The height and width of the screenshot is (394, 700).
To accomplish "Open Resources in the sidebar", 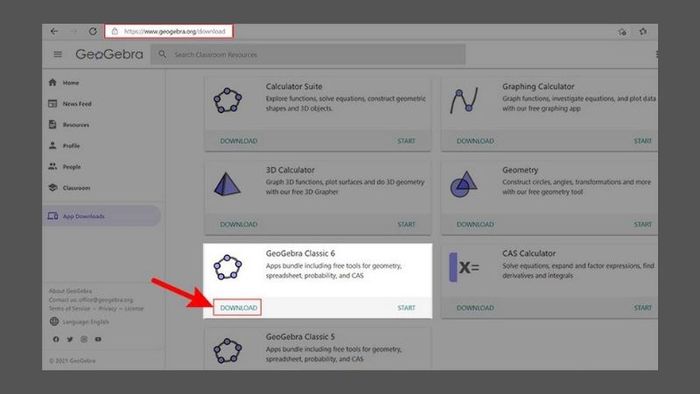I will click(76, 124).
